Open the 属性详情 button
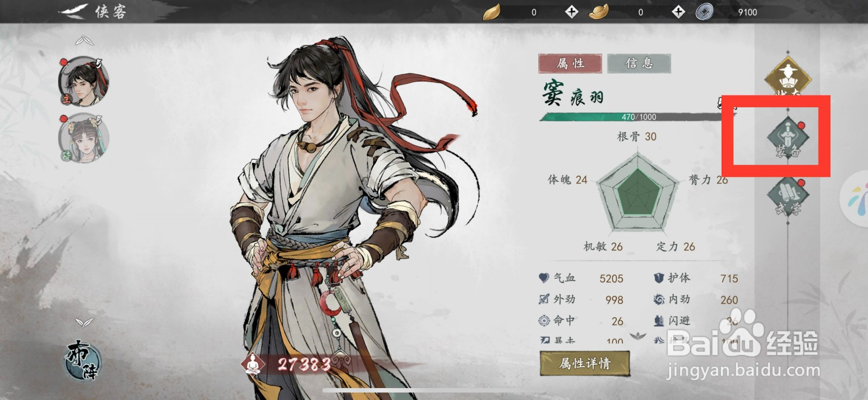 click(585, 363)
